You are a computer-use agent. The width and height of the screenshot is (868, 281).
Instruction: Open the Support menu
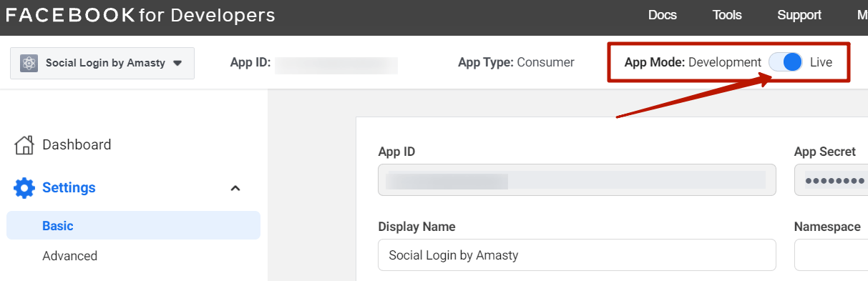point(799,15)
